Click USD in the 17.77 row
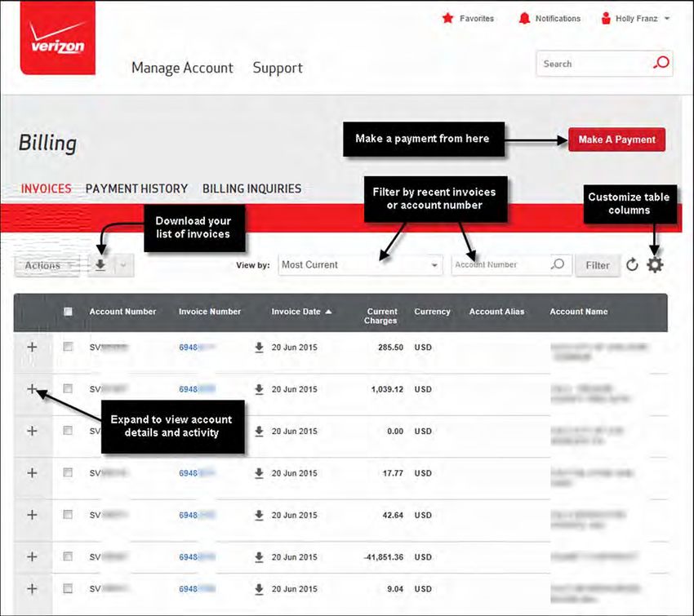The width and height of the screenshot is (694, 616). [423, 473]
